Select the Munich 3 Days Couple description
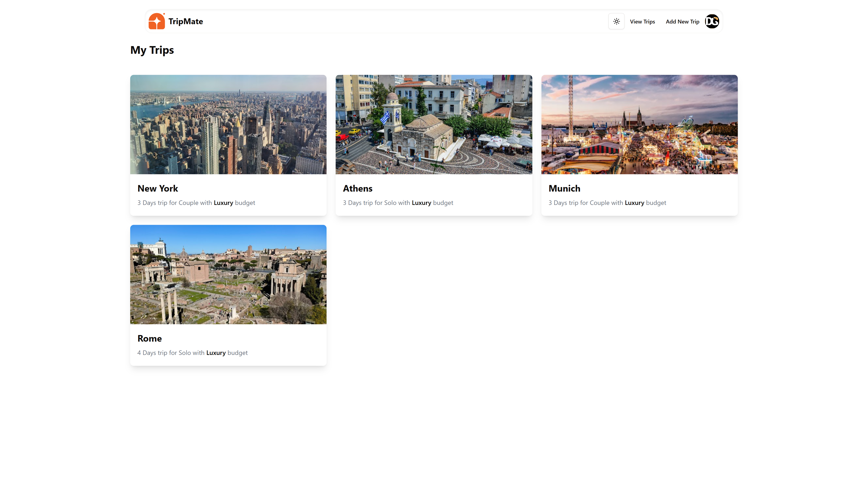The width and height of the screenshot is (868, 488). pyautogui.click(x=607, y=203)
